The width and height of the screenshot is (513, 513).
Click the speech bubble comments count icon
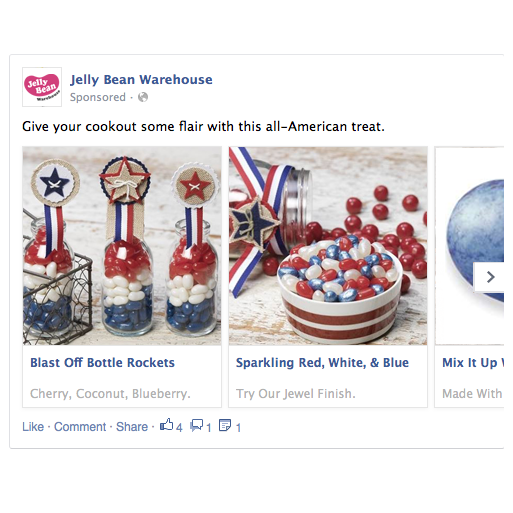pyautogui.click(x=197, y=425)
